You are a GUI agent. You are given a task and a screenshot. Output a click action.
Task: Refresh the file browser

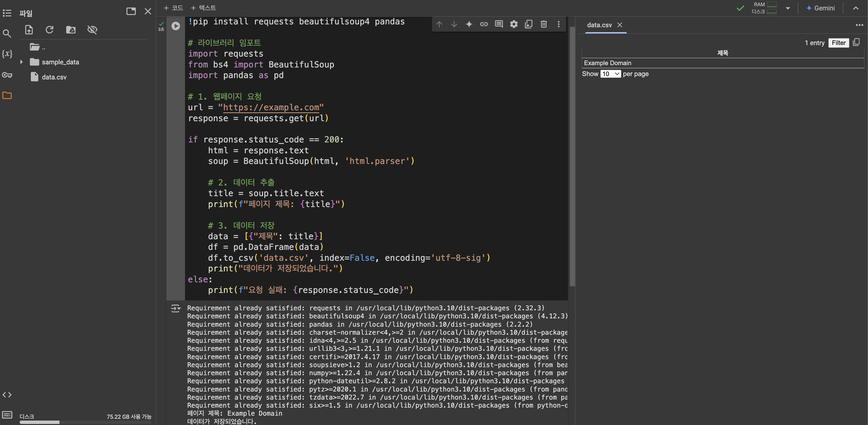pyautogui.click(x=49, y=30)
